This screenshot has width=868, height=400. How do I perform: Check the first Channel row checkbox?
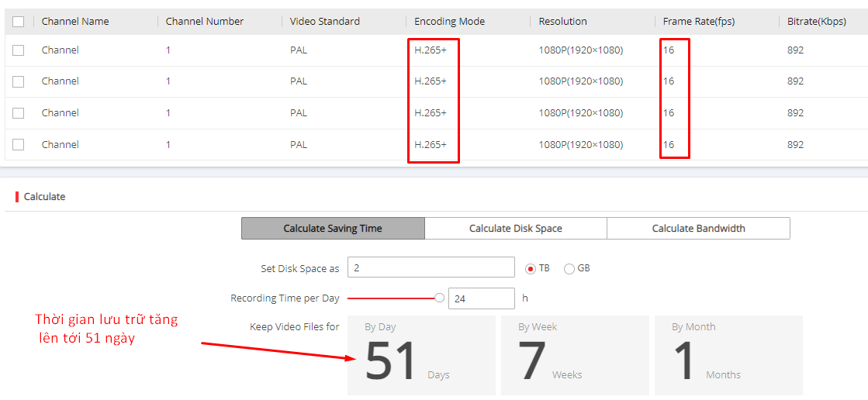(19, 50)
